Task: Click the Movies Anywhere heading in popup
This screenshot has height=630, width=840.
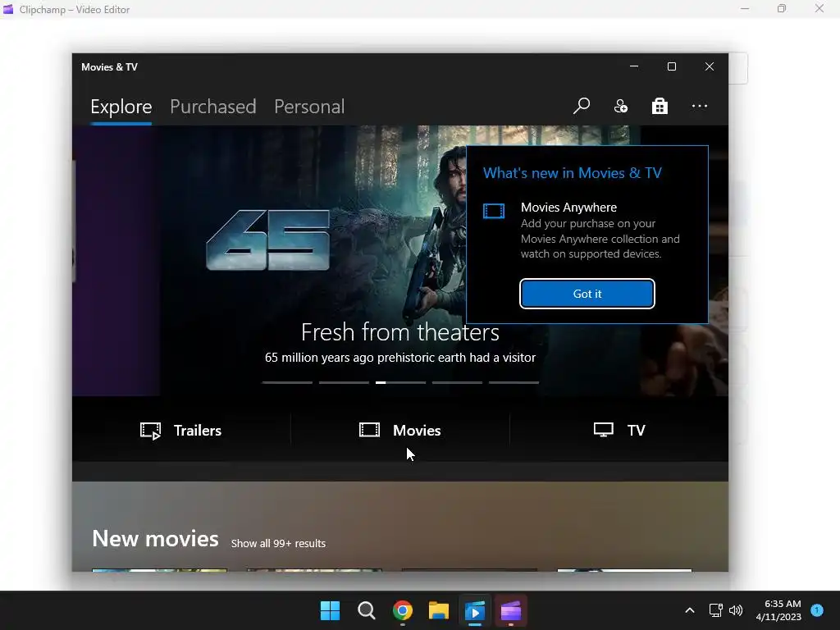Action: (569, 208)
